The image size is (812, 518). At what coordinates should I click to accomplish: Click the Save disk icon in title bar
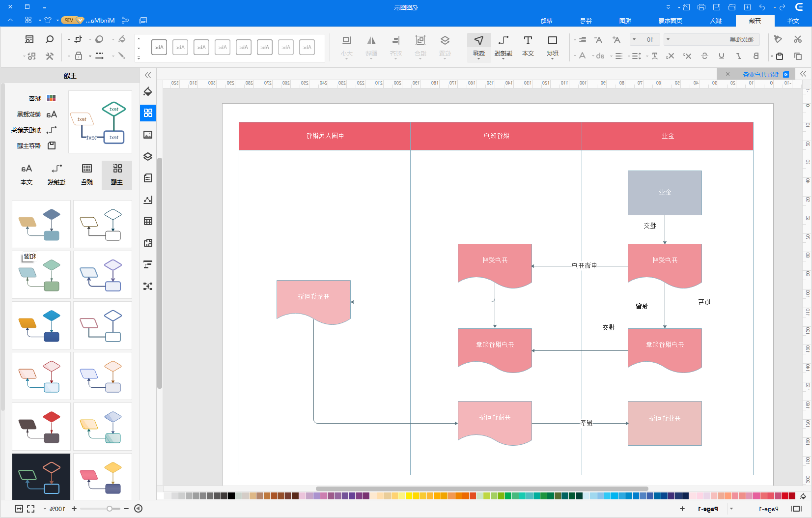click(x=717, y=7)
